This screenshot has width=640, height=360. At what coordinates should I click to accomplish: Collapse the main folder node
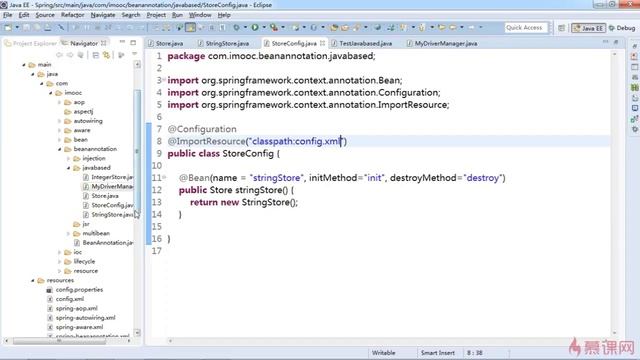point(24,65)
